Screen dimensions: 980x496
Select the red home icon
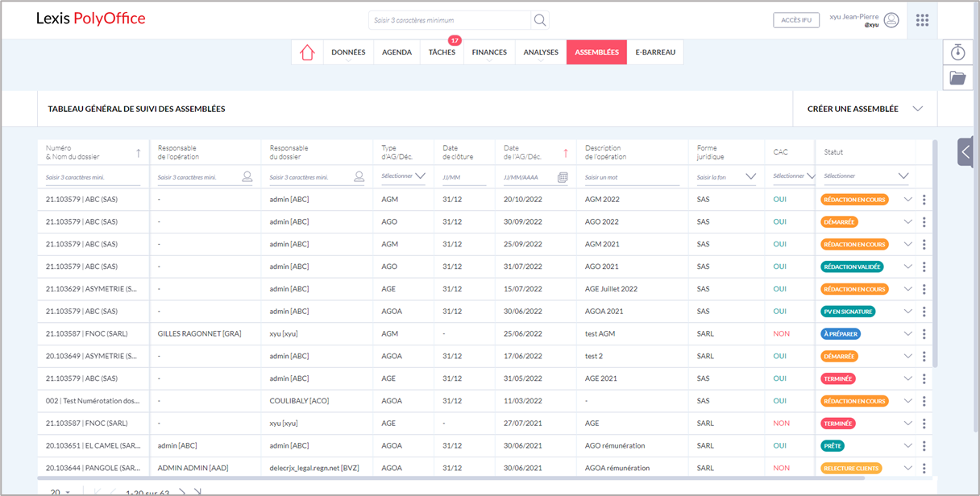point(306,52)
